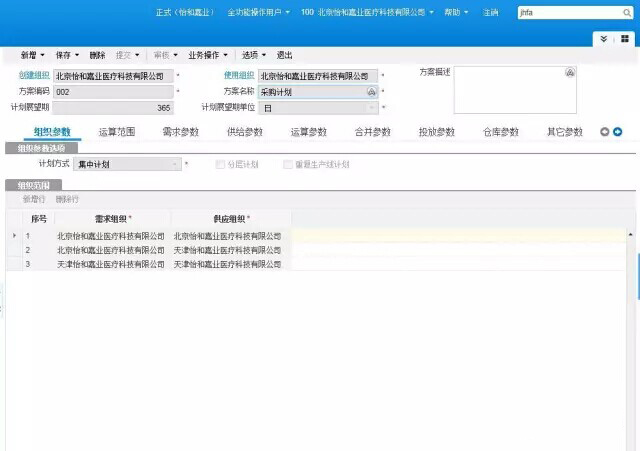Image resolution: width=640 pixels, height=451 pixels.
Task: Switch to 合并参数 tab
Action: [x=373, y=131]
